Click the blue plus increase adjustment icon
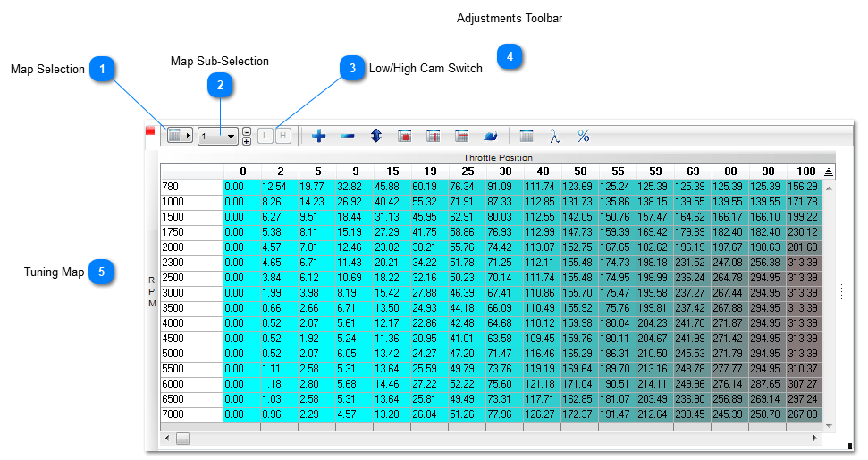The width and height of the screenshot is (868, 460). (319, 136)
